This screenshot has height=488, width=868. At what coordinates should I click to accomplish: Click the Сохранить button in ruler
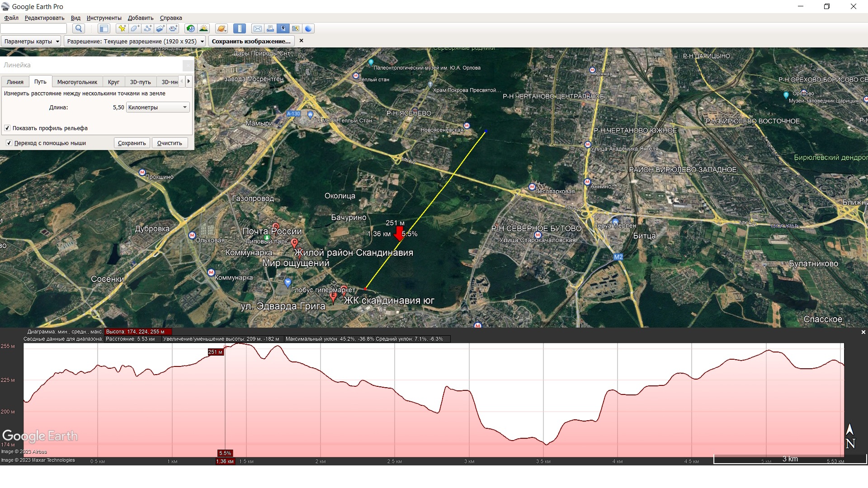132,143
